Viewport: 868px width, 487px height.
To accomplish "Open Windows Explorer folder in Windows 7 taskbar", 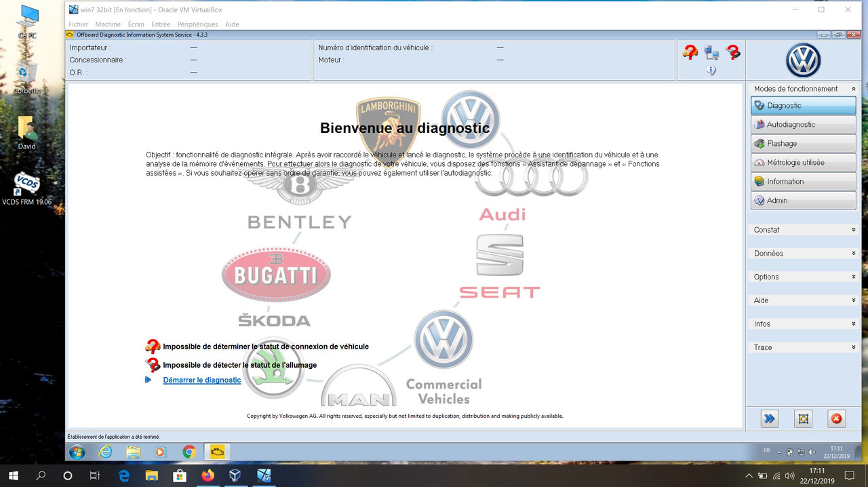I will [x=133, y=452].
